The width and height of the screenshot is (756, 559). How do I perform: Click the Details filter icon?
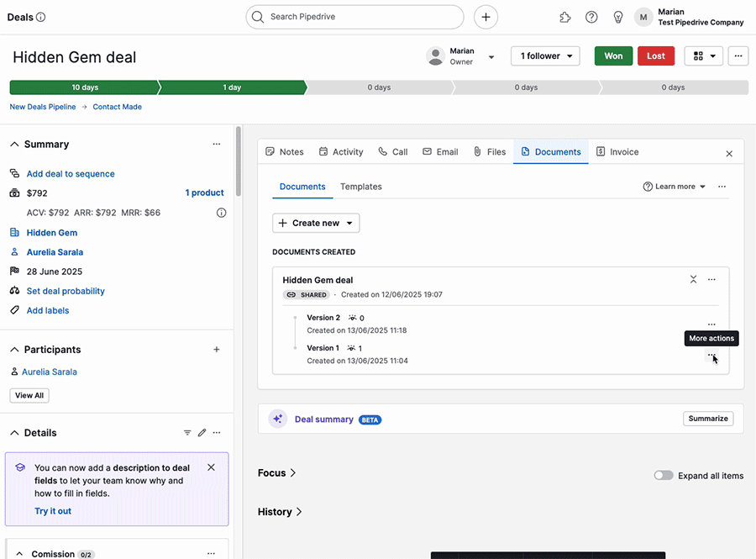tap(187, 433)
